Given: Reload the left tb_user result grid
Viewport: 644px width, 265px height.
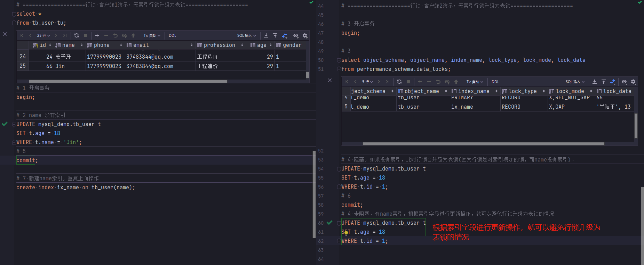Looking at the screenshot, I should [77, 35].
